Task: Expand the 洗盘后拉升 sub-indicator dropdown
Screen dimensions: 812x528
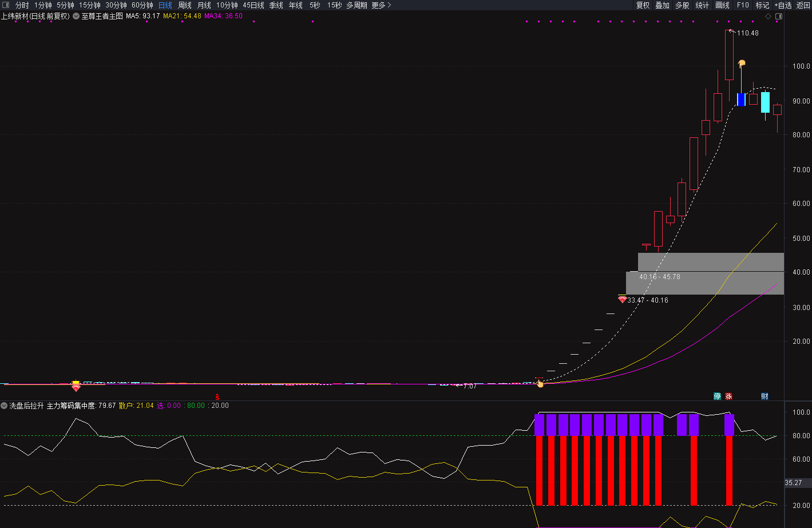Action: pos(5,406)
